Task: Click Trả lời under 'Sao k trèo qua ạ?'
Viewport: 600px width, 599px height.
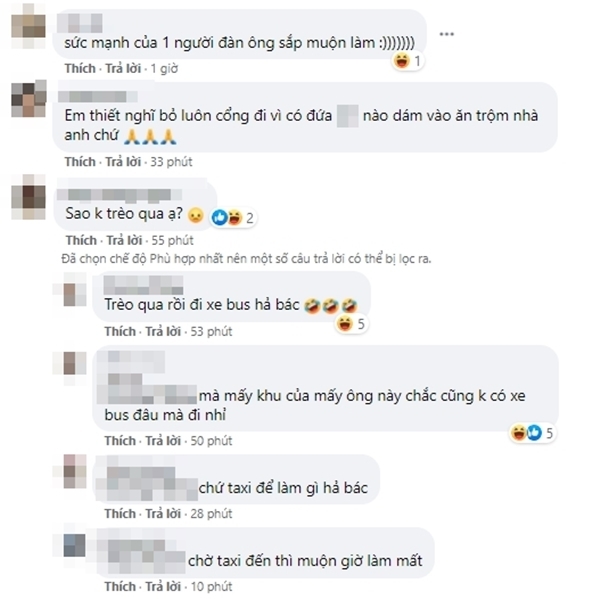Action: [124, 240]
